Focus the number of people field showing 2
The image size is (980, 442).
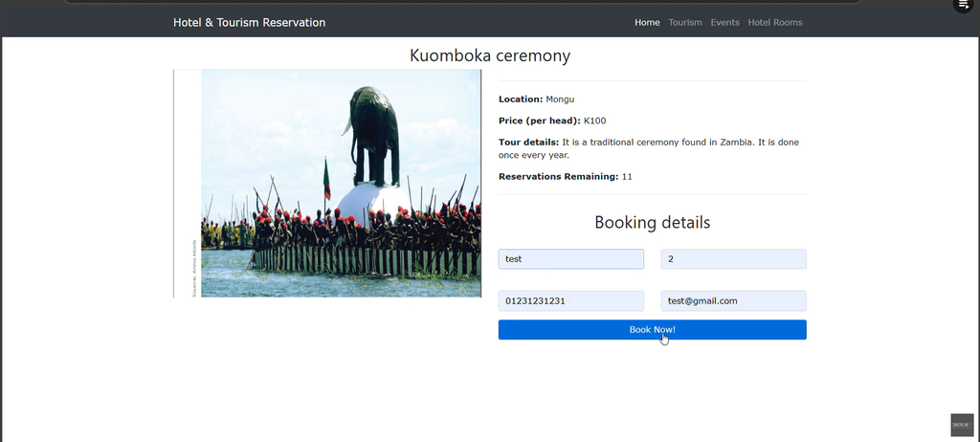click(733, 259)
